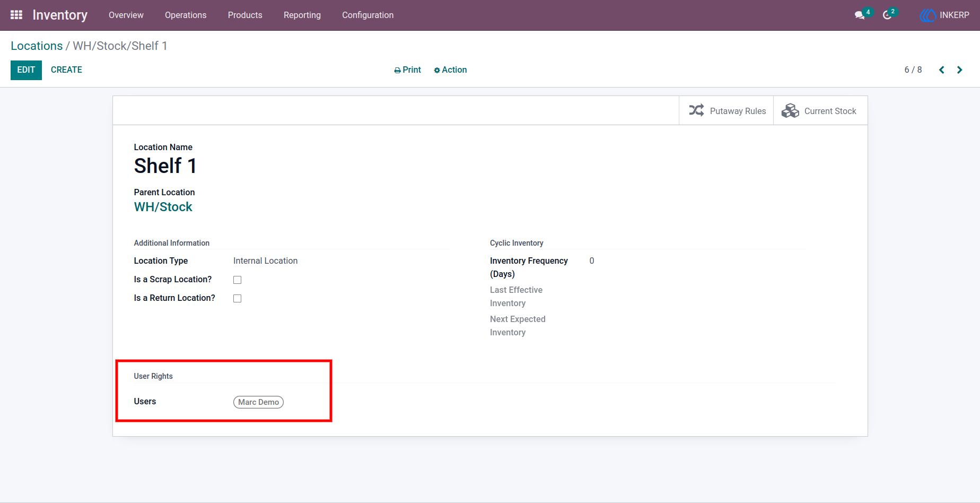Open the Overview menu
Viewport: 980px width, 503px height.
pyautogui.click(x=126, y=15)
